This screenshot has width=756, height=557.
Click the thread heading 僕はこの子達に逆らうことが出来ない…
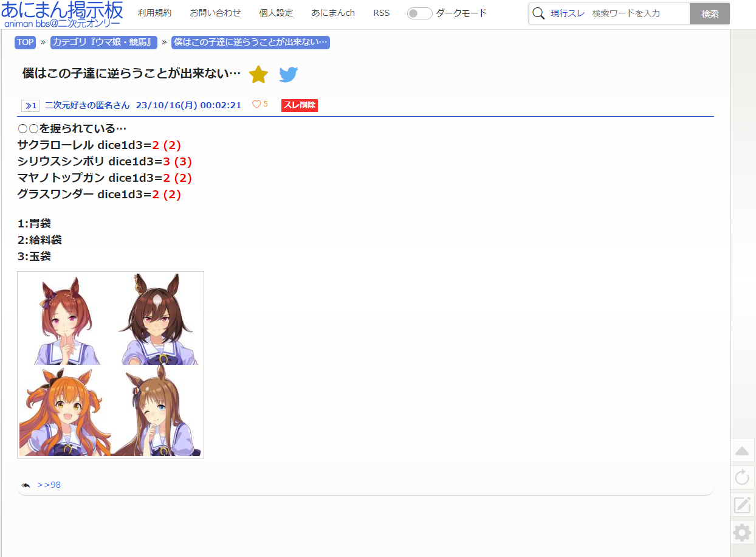(132, 74)
